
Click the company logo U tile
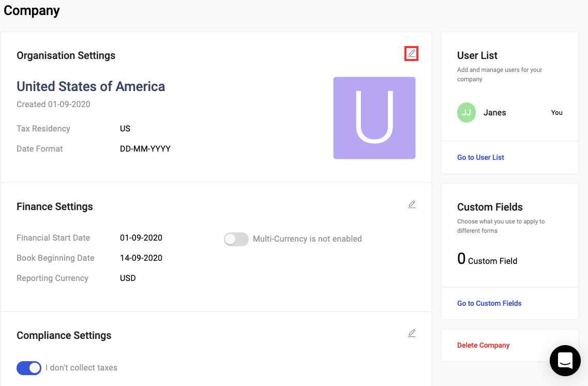[x=374, y=118]
